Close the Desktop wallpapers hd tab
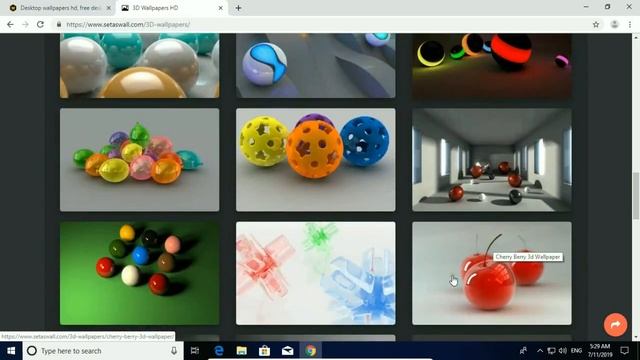 coord(109,8)
